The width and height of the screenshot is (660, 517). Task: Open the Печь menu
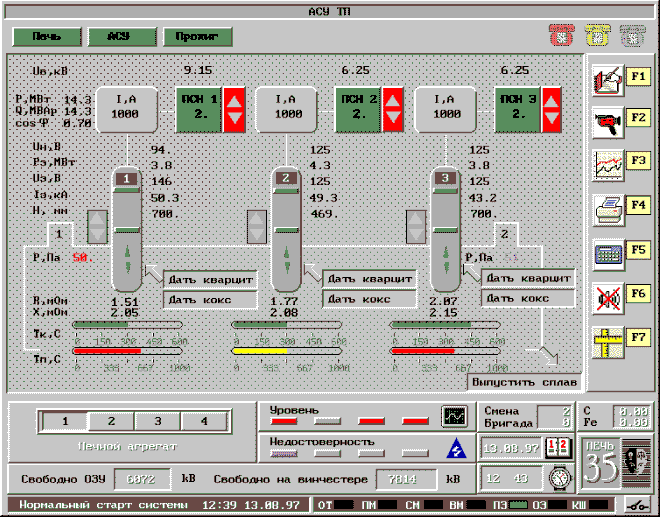pyautogui.click(x=46, y=37)
